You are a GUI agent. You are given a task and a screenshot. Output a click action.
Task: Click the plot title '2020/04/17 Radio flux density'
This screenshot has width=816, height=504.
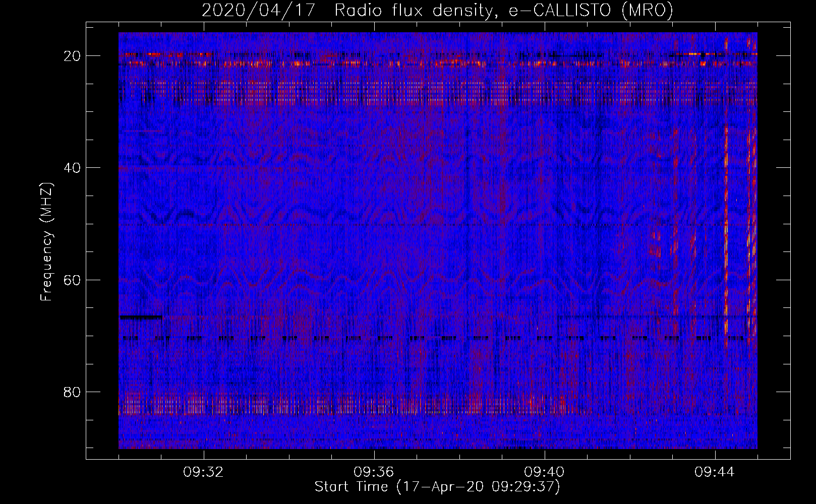click(x=437, y=10)
